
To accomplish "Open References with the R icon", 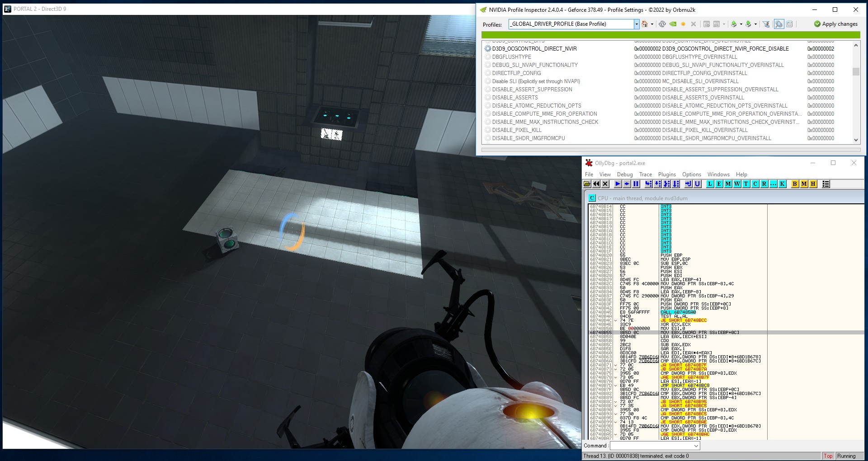I will click(764, 184).
